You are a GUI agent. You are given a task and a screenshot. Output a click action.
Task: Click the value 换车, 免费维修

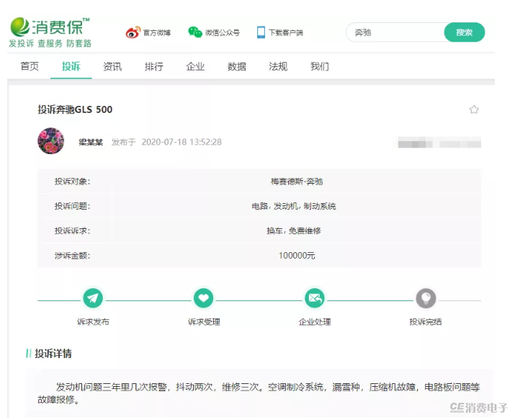pos(294,231)
